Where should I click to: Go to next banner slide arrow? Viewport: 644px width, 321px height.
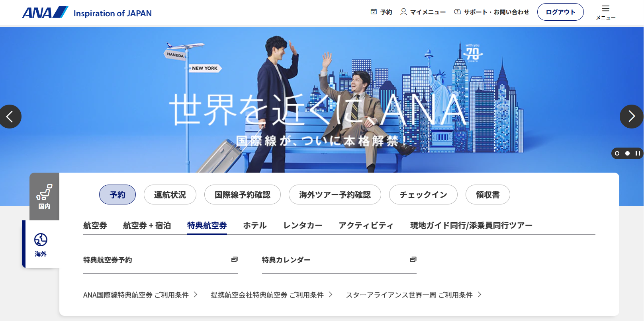point(631,117)
